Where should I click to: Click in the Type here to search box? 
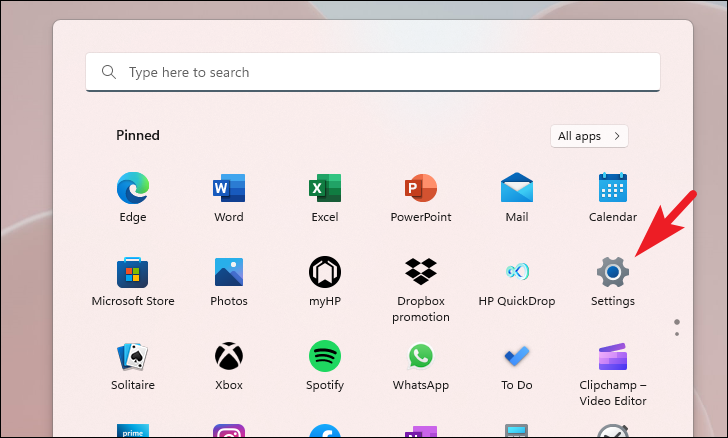[373, 72]
